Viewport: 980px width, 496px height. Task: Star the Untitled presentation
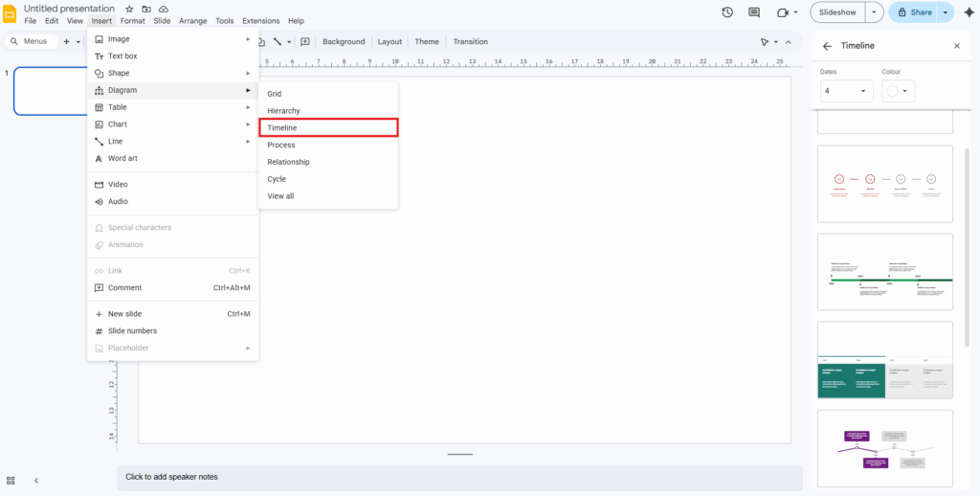[129, 9]
